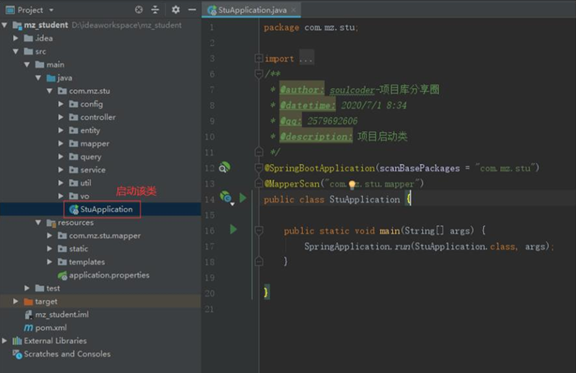Image resolution: width=576 pixels, height=373 pixels.
Task: Expand the test folder
Action: click(27, 288)
